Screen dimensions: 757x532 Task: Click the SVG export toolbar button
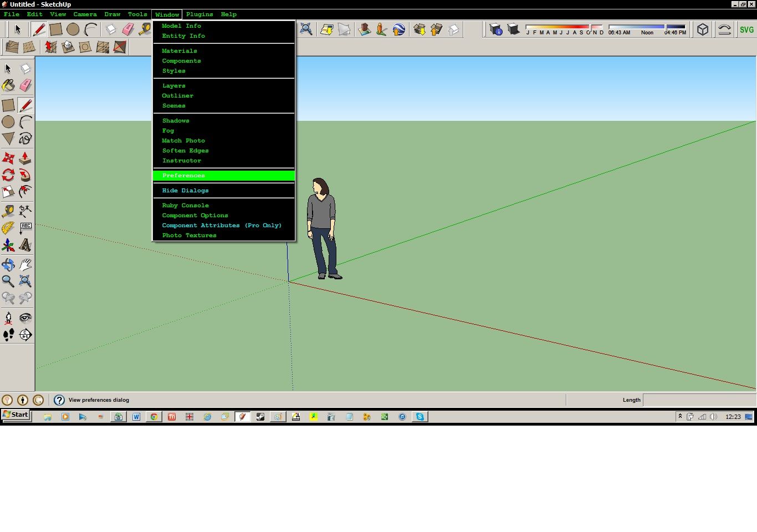point(746,29)
